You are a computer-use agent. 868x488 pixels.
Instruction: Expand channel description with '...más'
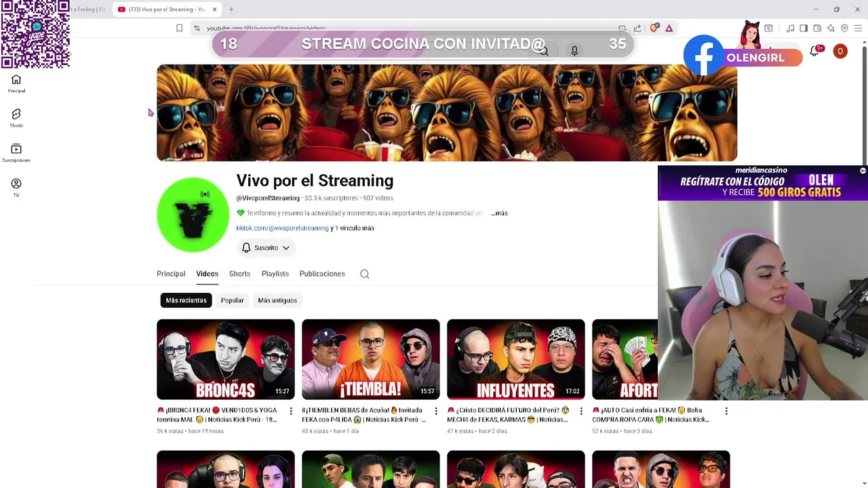[x=499, y=213]
